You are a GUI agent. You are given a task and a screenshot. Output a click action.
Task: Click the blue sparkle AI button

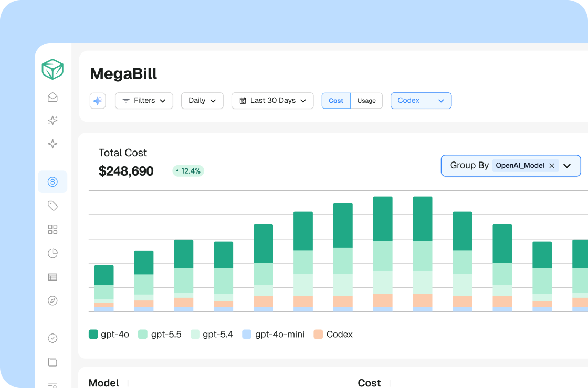98,101
